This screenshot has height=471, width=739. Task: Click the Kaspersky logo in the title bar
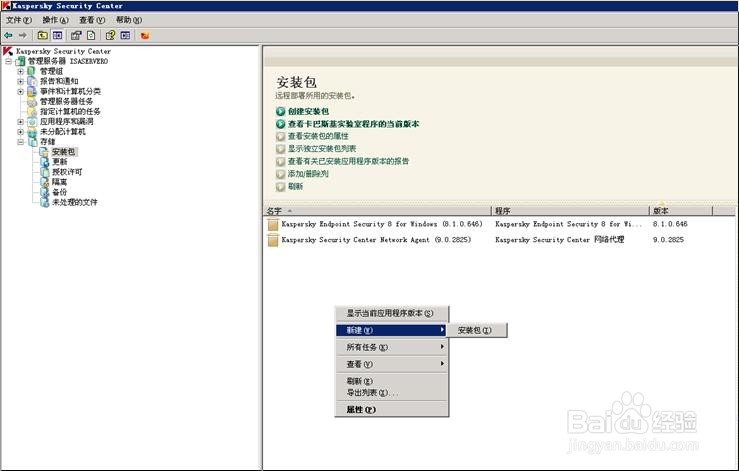[6, 6]
